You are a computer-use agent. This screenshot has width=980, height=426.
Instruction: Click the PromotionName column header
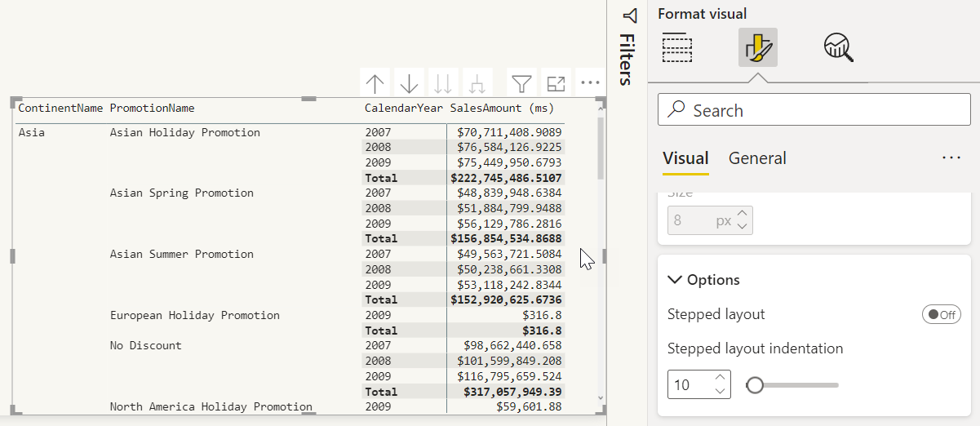click(x=153, y=108)
